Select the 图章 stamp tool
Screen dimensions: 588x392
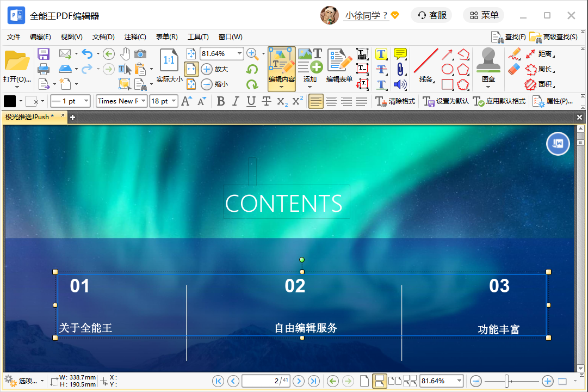[488, 64]
